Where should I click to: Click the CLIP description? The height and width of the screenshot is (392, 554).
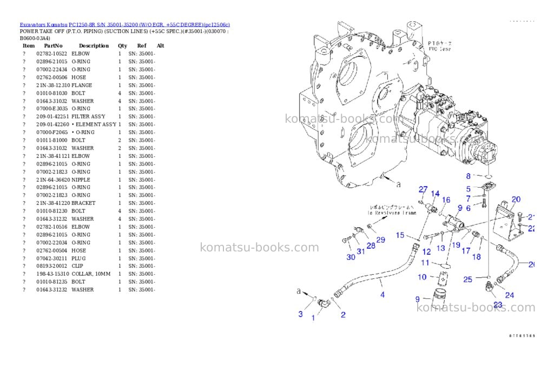77,266
